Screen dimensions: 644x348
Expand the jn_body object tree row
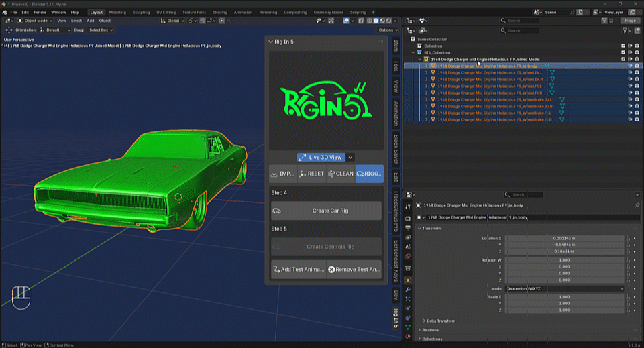click(x=427, y=66)
